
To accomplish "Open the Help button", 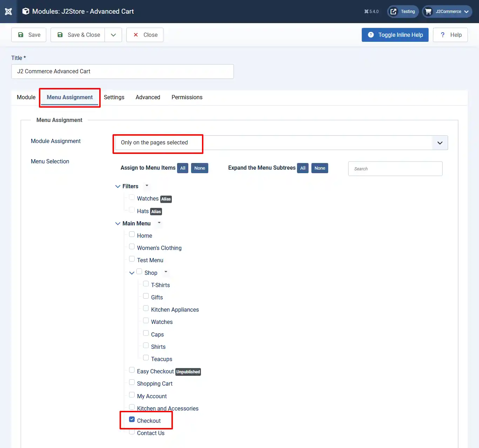I will 450,35.
